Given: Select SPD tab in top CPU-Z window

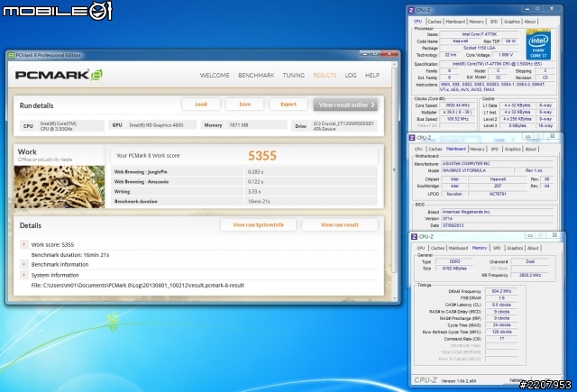Looking at the screenshot, I should [494, 22].
